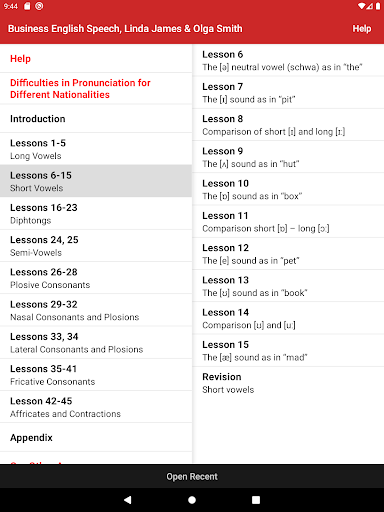Open Lesson 13 sound as in book
This screenshot has width=384, height=512.
[x=288, y=286]
